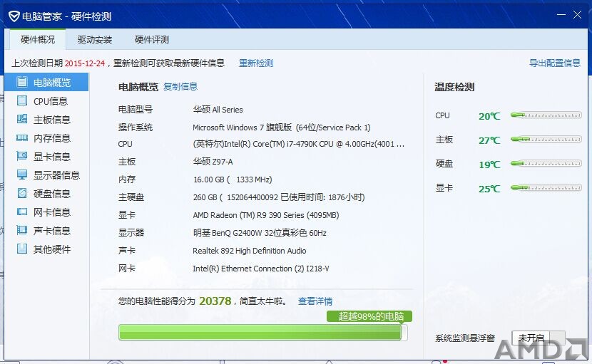Viewport: 592px width, 364px height.
Task: Click the 显卡 temperature gauge bar
Action: click(x=546, y=188)
